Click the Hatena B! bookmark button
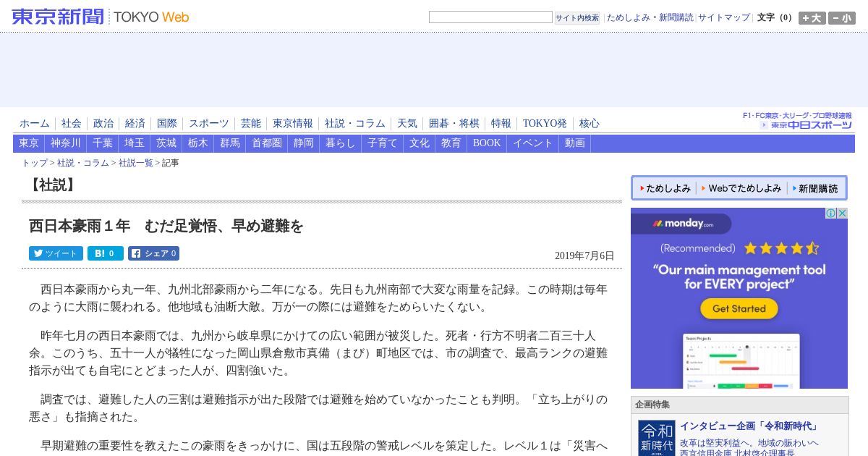 tap(106, 253)
